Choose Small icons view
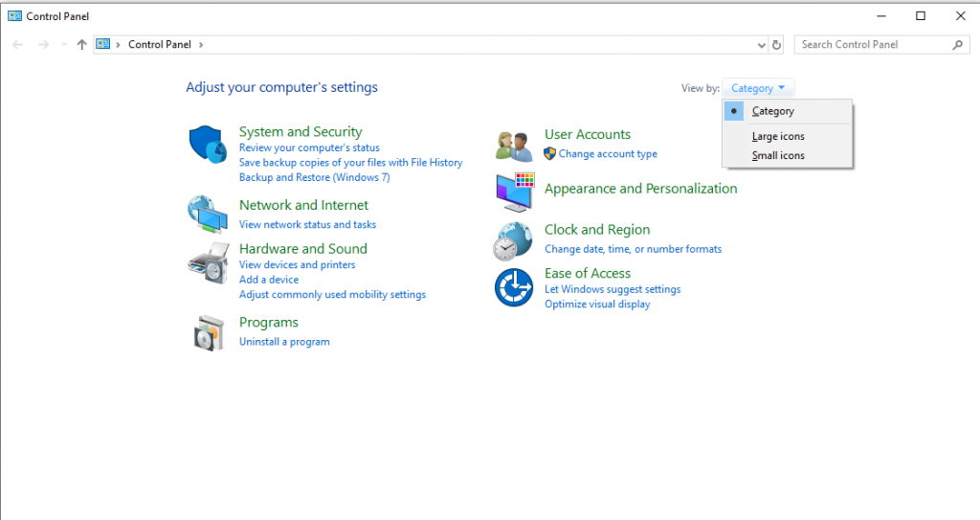 click(x=778, y=155)
